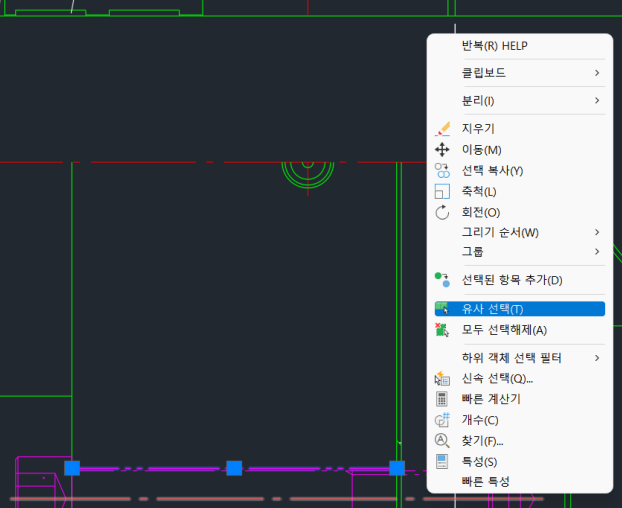Click the copy selection icon beside 선택 복사(Y)
The height and width of the screenshot is (508, 622).
coord(442,171)
